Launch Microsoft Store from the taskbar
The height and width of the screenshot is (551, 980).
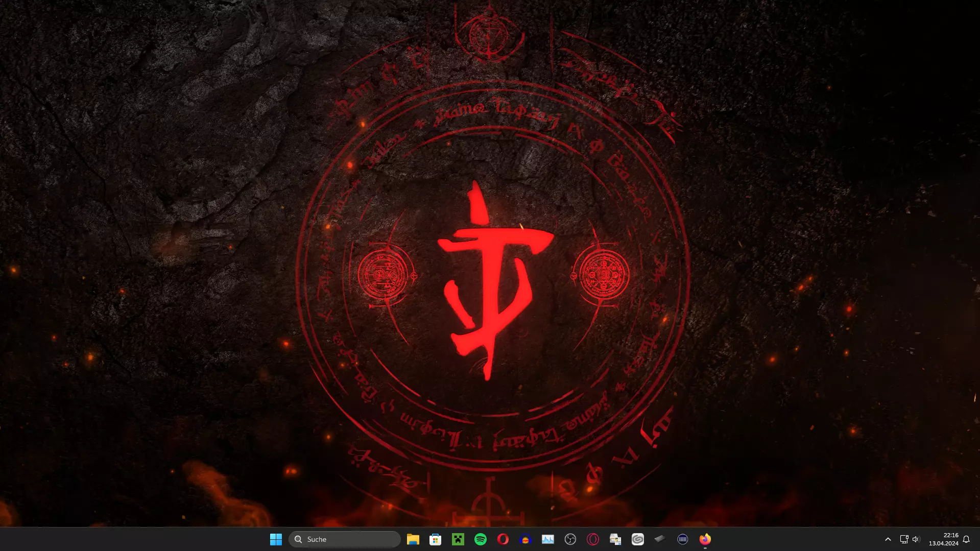click(x=436, y=539)
